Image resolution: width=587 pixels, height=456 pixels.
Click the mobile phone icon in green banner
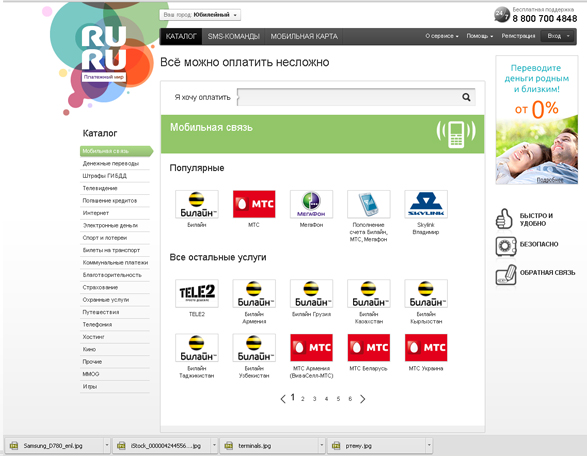pyautogui.click(x=456, y=134)
